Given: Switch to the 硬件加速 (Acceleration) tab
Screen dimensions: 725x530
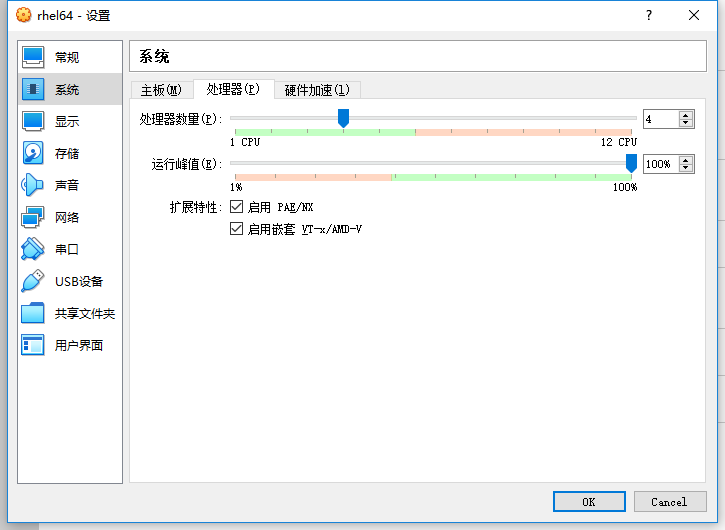Looking at the screenshot, I should 316,90.
